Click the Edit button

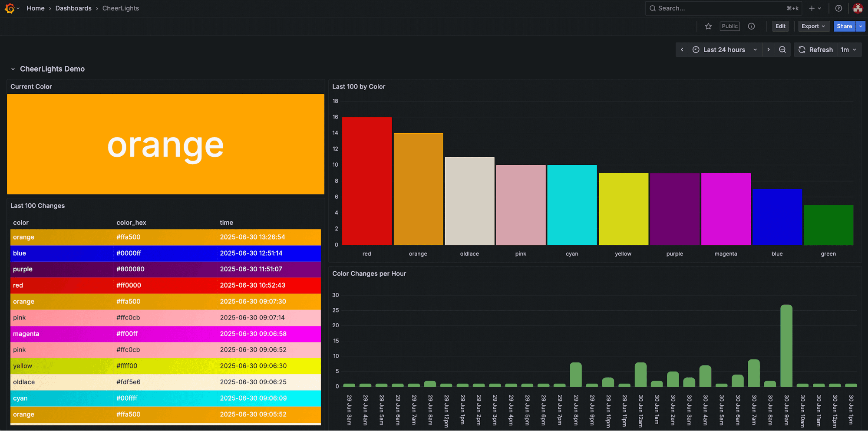click(x=780, y=26)
